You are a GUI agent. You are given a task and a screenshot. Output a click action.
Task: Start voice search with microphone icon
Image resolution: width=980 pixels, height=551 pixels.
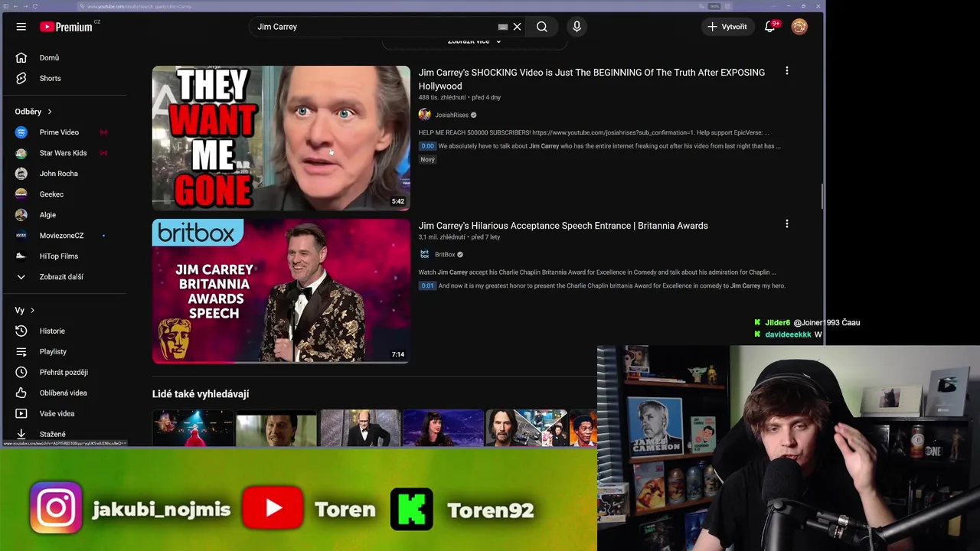[577, 27]
